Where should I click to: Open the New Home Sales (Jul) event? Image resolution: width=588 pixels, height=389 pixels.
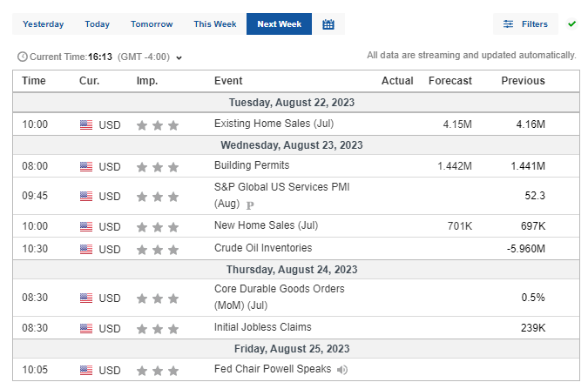(x=266, y=225)
